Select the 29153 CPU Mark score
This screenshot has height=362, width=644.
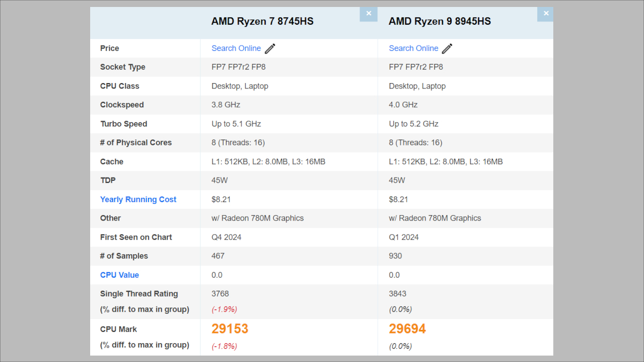pos(230,328)
